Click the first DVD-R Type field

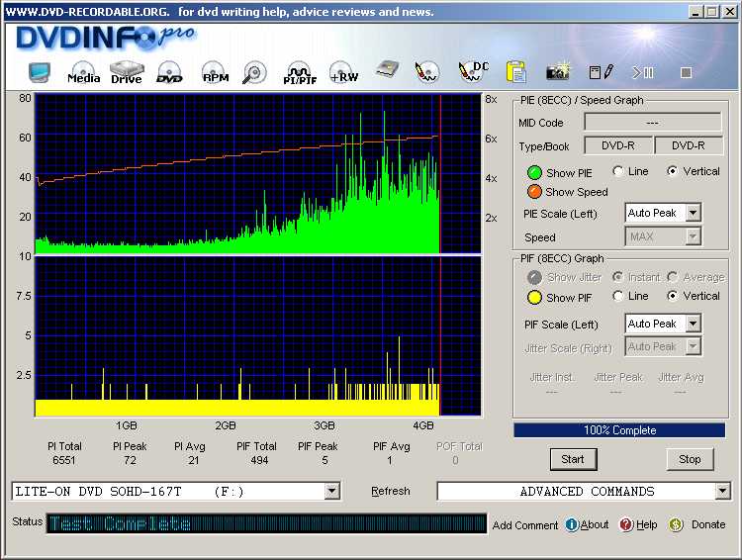pyautogui.click(x=617, y=145)
